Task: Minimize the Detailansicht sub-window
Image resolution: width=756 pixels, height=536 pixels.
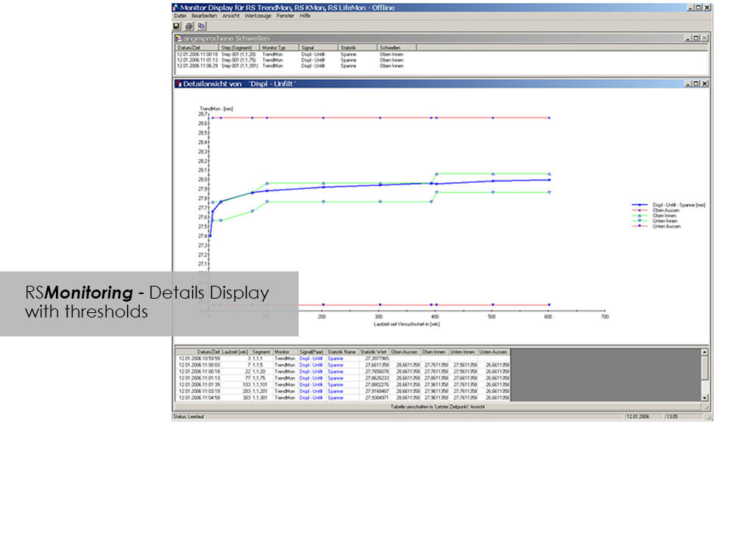Action: coord(688,84)
